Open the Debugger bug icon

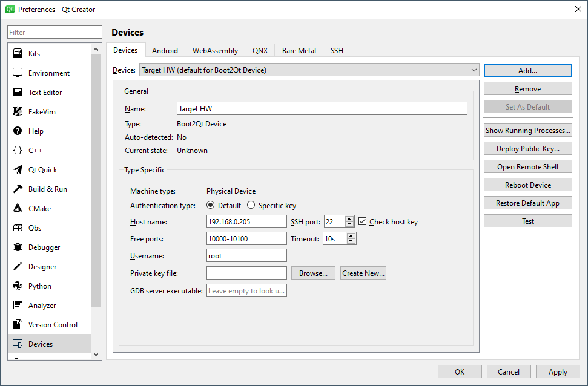click(x=18, y=247)
